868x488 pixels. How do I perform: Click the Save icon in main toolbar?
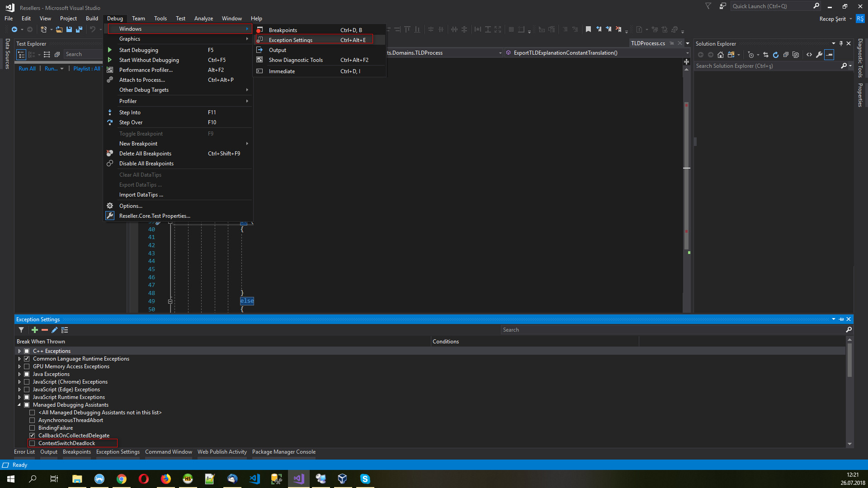(69, 30)
